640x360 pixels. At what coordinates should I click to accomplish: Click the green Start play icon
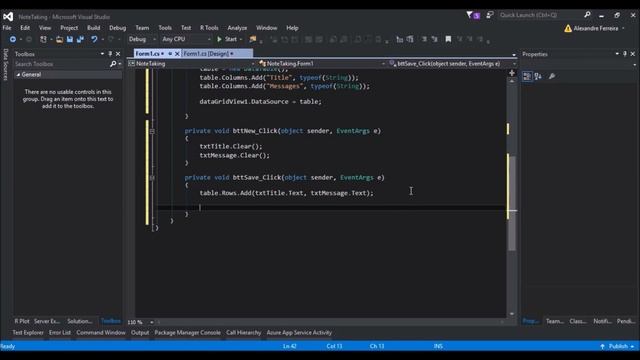[x=219, y=39]
